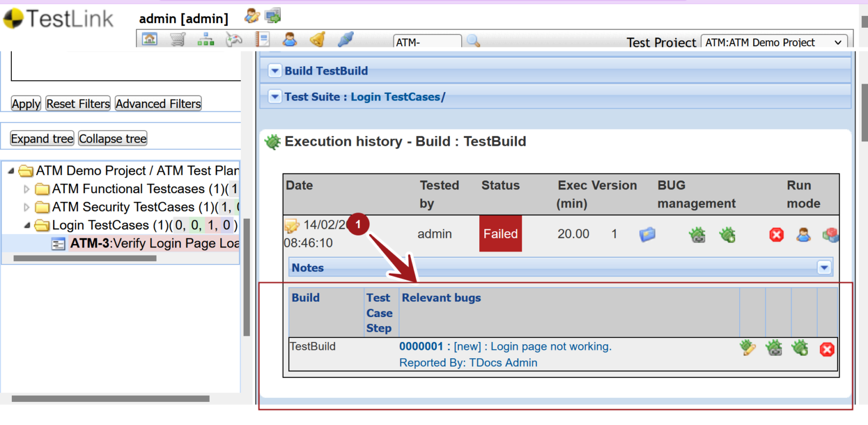Open the Test Project dropdown
The width and height of the screenshot is (868, 425).
click(x=774, y=42)
